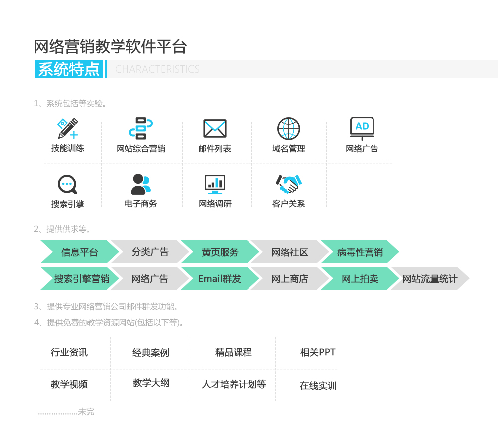
Task: Open the 邮件列表 envelope icon
Action: click(215, 129)
